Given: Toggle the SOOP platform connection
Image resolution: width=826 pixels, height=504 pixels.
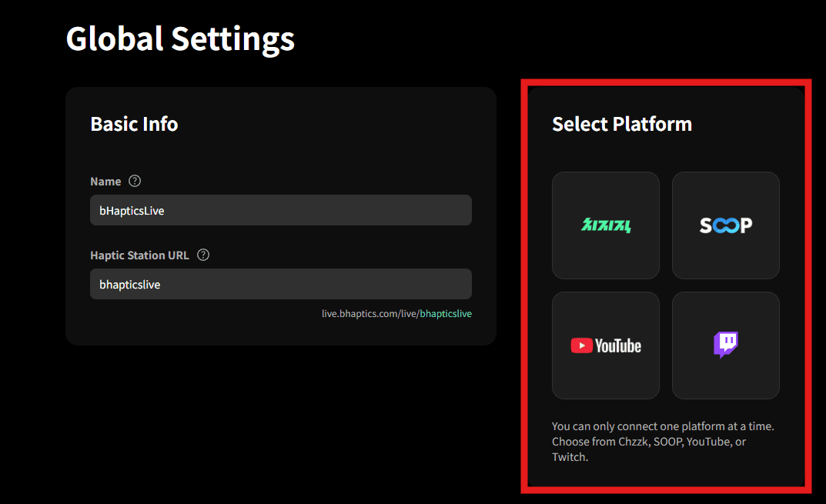Looking at the screenshot, I should [x=724, y=225].
